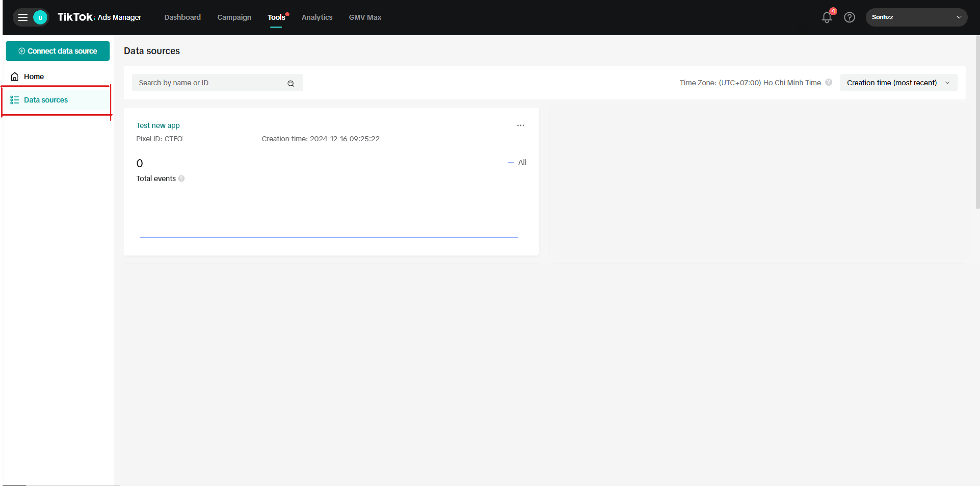Open the Campaign tab

[x=234, y=18]
